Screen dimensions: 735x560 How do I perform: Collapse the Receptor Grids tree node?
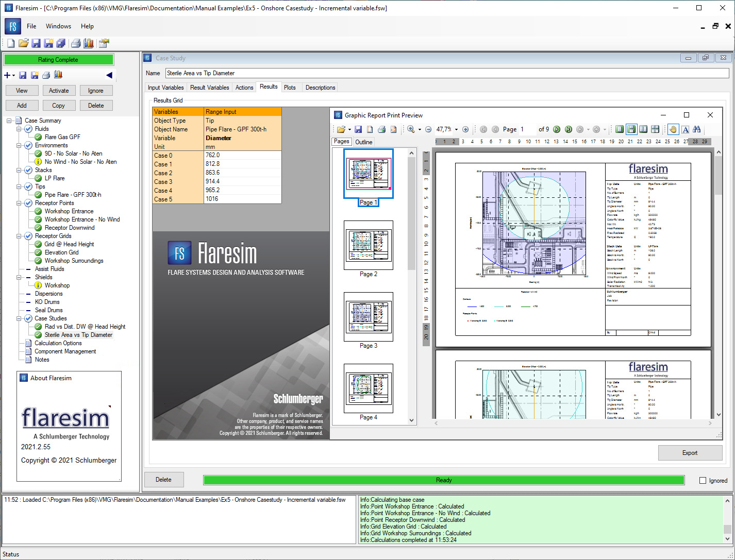point(20,236)
